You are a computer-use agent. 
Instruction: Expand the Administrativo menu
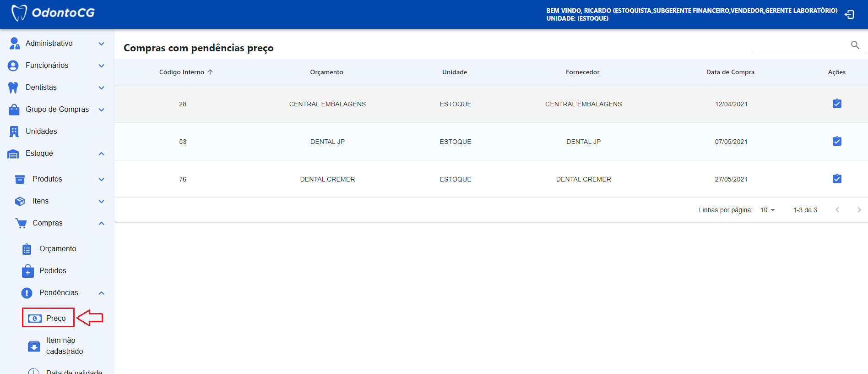click(x=101, y=44)
